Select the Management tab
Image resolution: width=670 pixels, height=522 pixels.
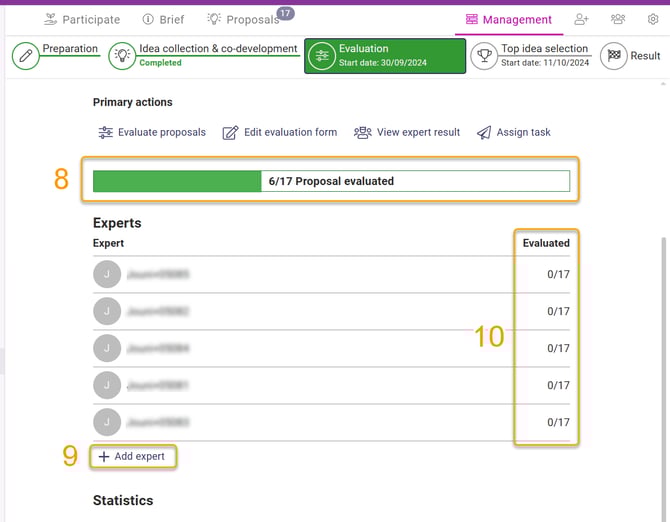click(509, 20)
